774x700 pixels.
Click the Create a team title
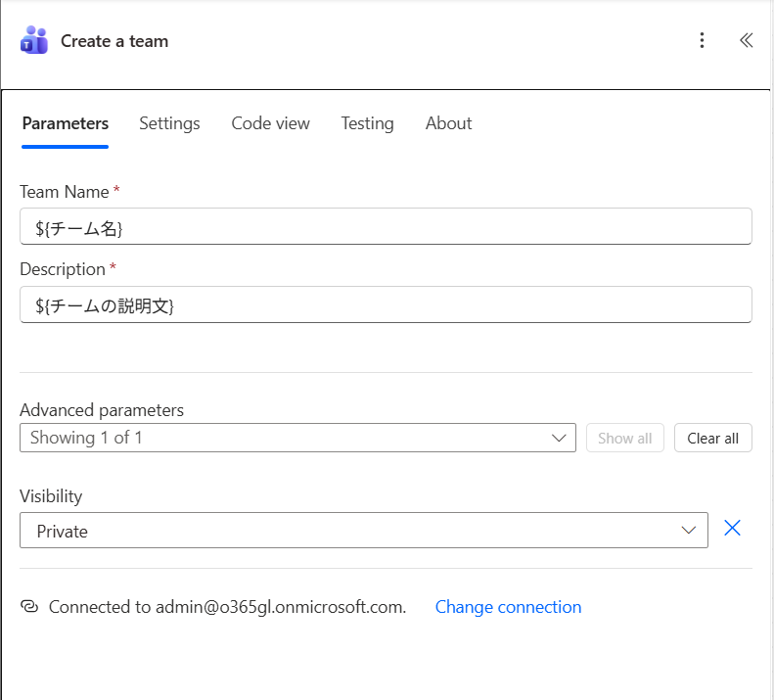pos(114,41)
